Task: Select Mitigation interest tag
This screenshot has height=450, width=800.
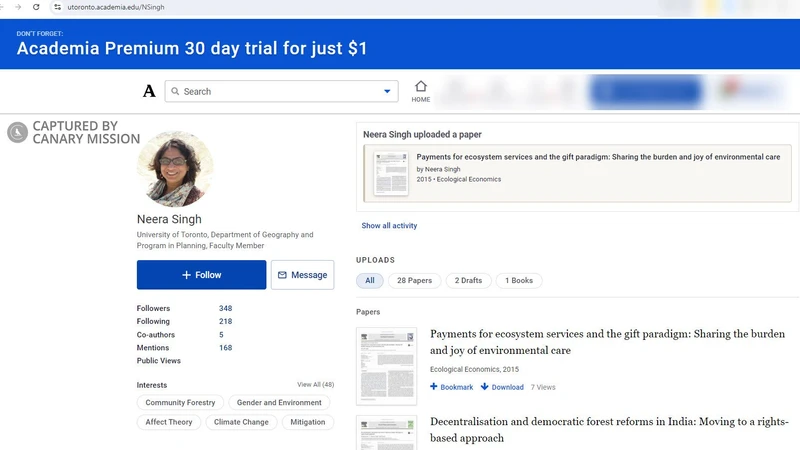Action: 308,422
